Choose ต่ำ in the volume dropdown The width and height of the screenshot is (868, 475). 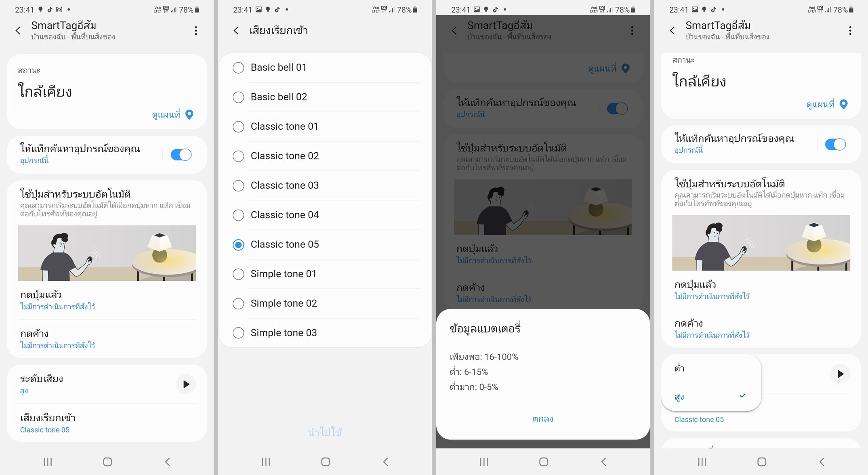[711, 368]
